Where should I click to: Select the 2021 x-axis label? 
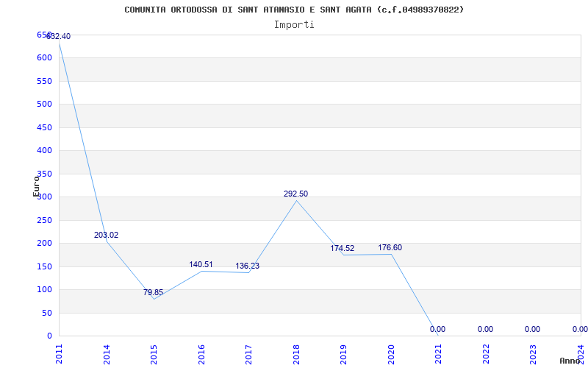[438, 354]
